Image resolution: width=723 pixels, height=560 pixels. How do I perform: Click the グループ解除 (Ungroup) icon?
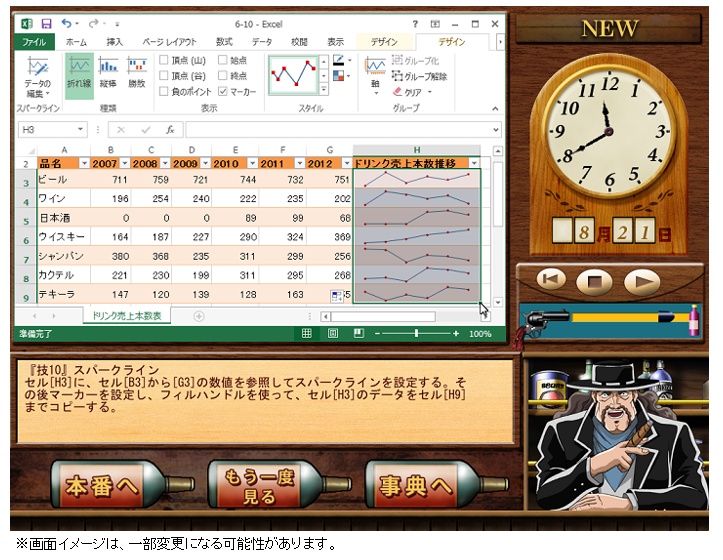[398, 76]
